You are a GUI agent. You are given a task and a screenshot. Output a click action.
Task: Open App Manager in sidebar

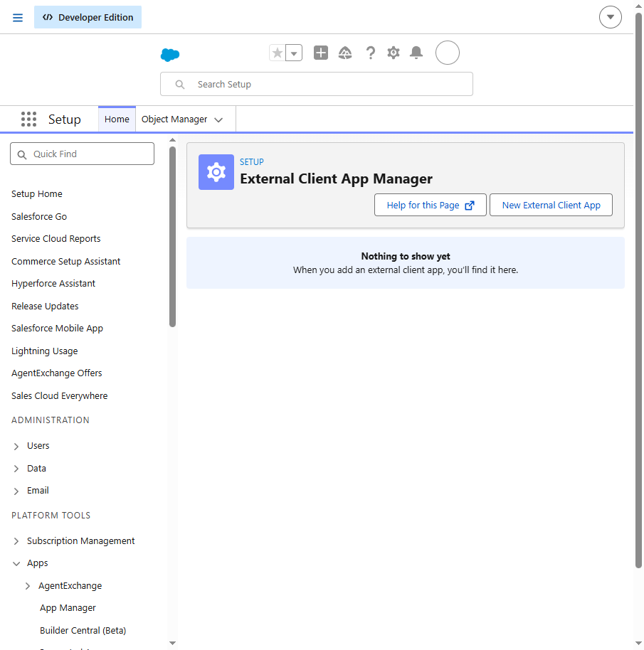point(68,608)
